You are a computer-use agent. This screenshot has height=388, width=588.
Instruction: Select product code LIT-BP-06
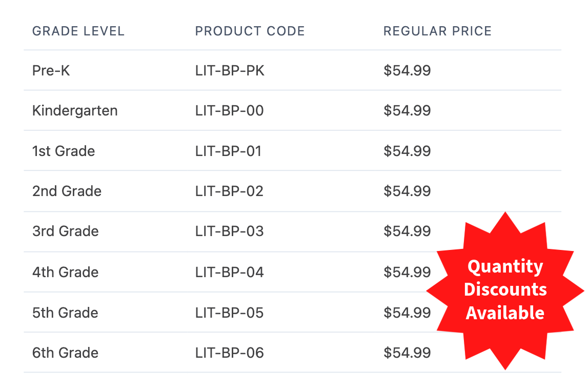(x=229, y=353)
